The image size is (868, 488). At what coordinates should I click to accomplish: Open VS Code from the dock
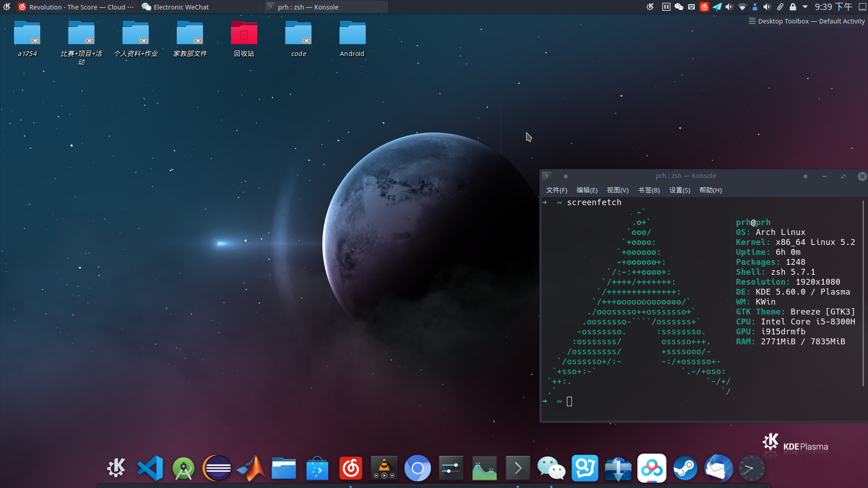point(150,468)
